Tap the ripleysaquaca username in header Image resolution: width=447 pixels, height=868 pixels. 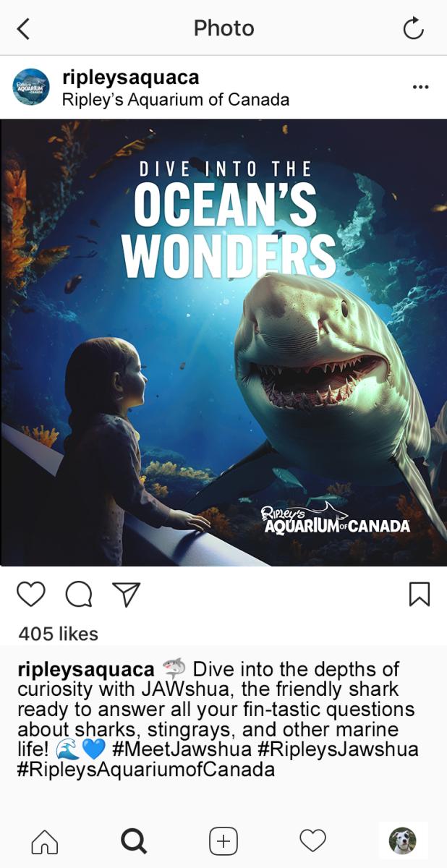point(131,77)
